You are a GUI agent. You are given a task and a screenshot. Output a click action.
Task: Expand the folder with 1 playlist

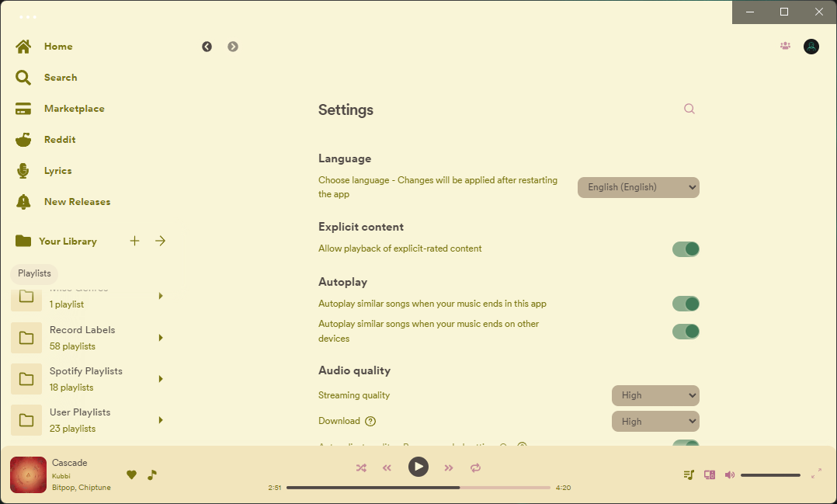coord(161,296)
